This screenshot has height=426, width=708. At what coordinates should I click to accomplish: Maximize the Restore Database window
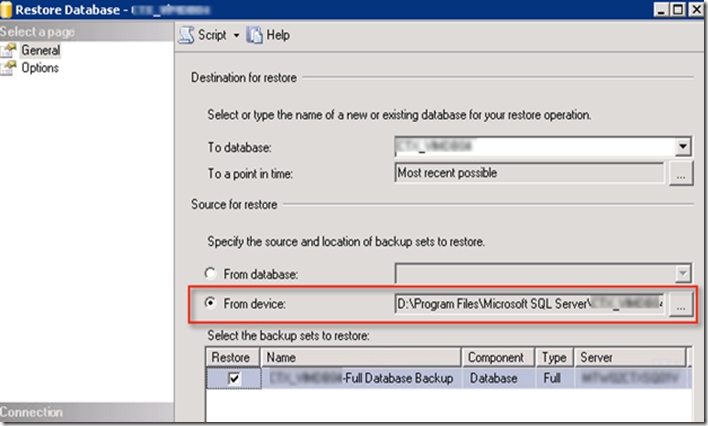pyautogui.click(x=678, y=9)
